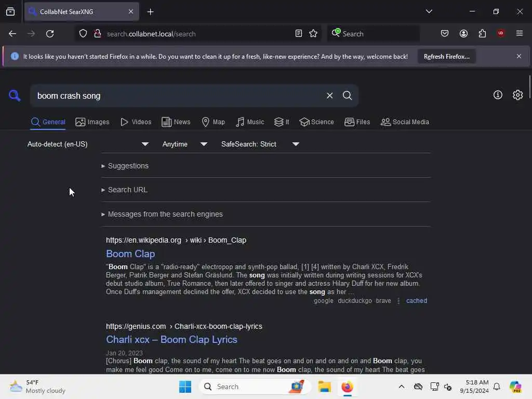532x399 pixels.
Task: Click the google engine label
Action: (323, 301)
